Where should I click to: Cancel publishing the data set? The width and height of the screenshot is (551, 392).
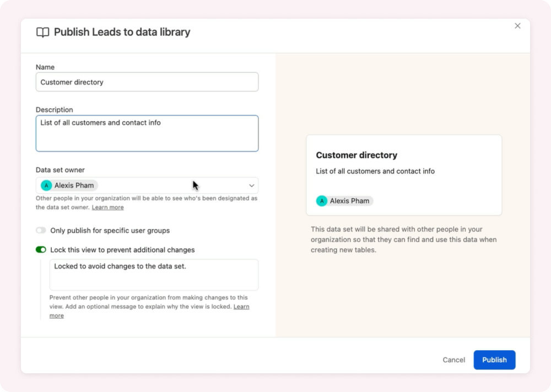453,360
